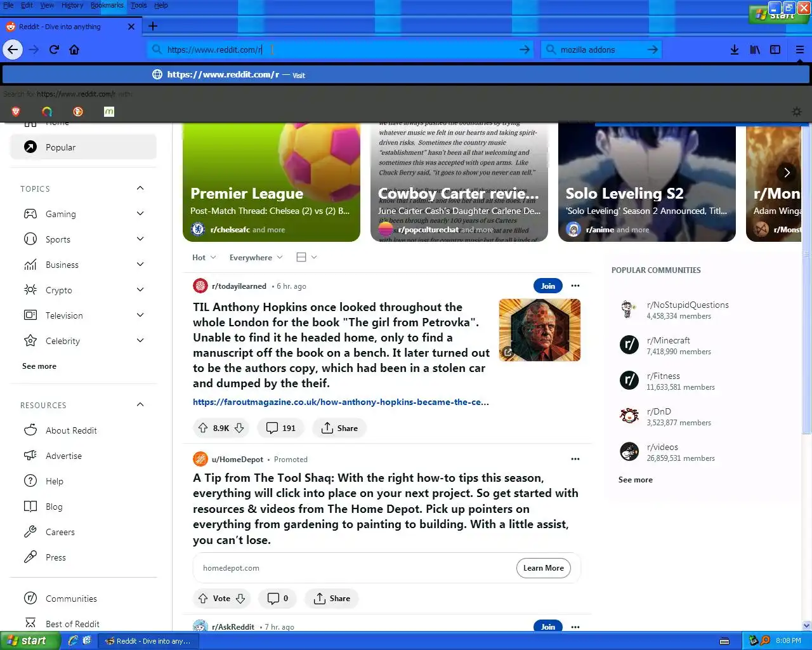Visit the suggested reddit.com/r URL

[406, 74]
